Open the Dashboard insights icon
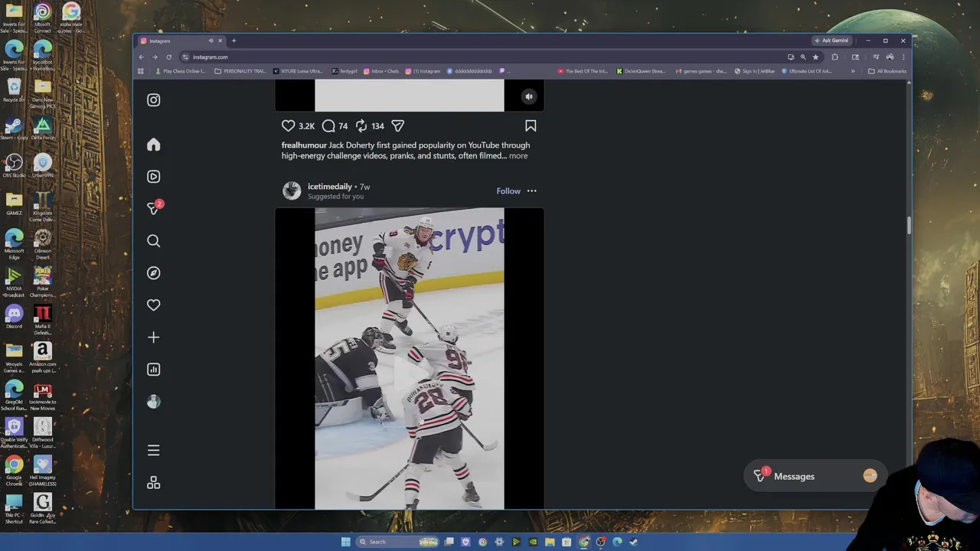The image size is (980, 551). coord(153,370)
